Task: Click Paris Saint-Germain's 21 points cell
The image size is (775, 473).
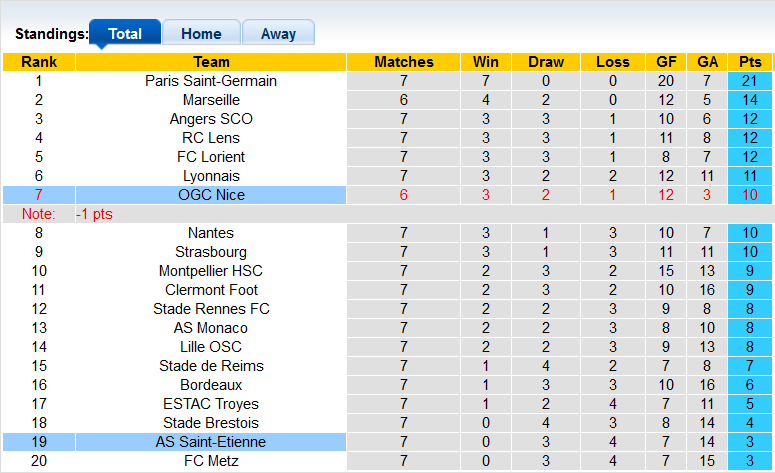Action: tap(750, 81)
